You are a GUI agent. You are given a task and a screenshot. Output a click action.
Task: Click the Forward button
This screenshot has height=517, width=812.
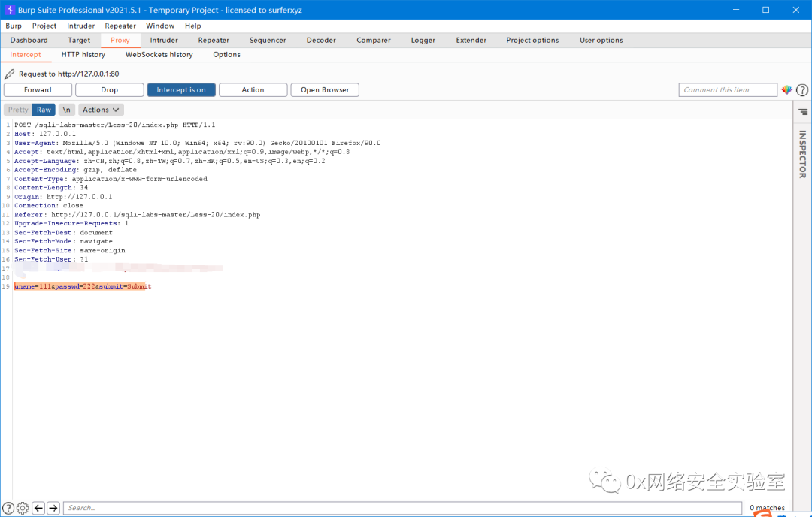point(38,90)
